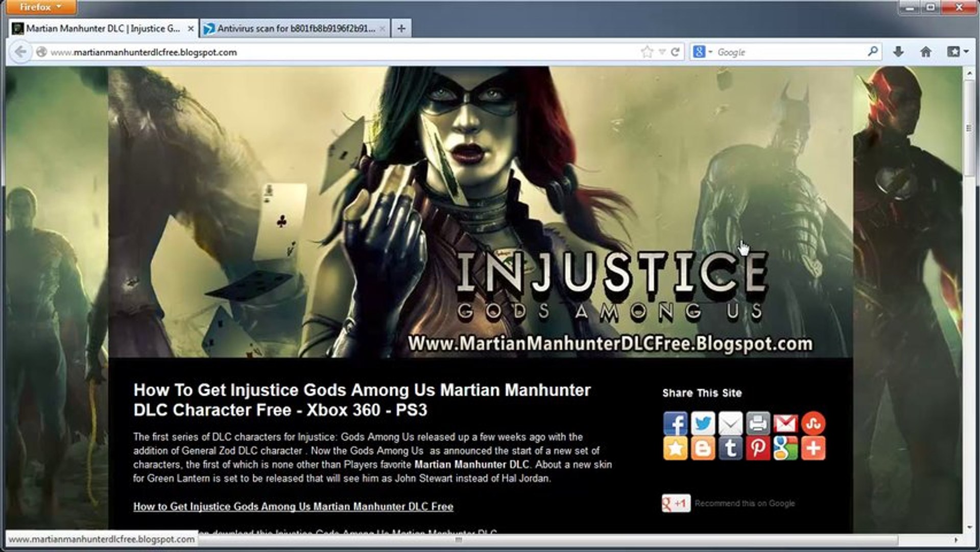Click the horizontal scrollbar thumb
The image size is (980, 552).
coord(459,540)
